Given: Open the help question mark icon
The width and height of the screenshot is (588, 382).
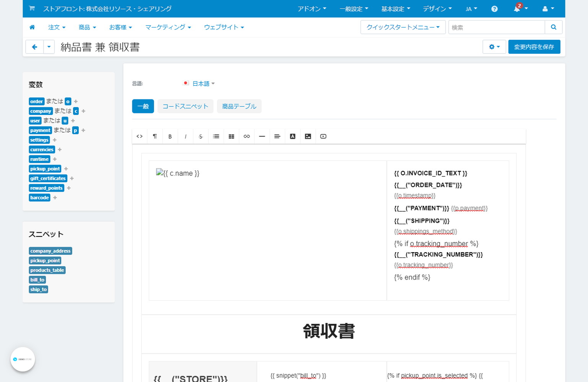Looking at the screenshot, I should (494, 9).
